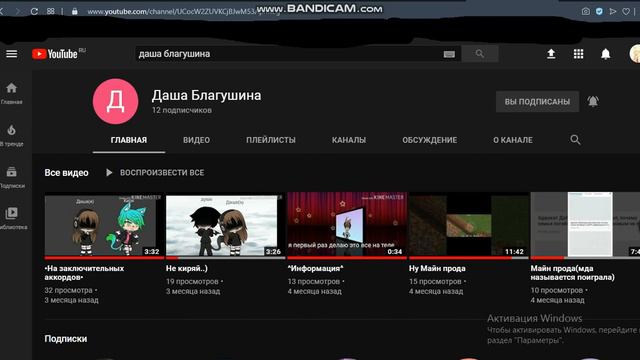Open the 3:32 video thumbnail

pyautogui.click(x=104, y=226)
